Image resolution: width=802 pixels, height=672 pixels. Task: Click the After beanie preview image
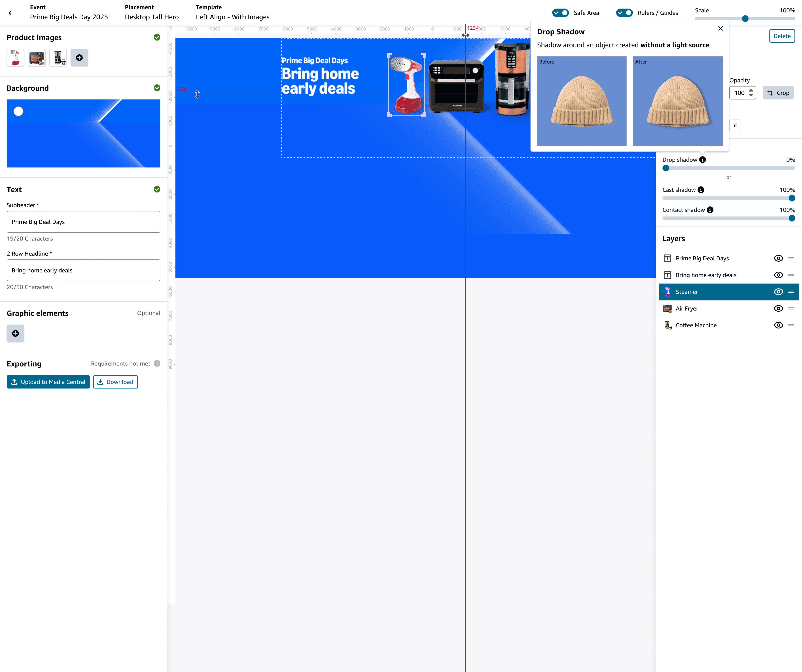[x=678, y=101]
